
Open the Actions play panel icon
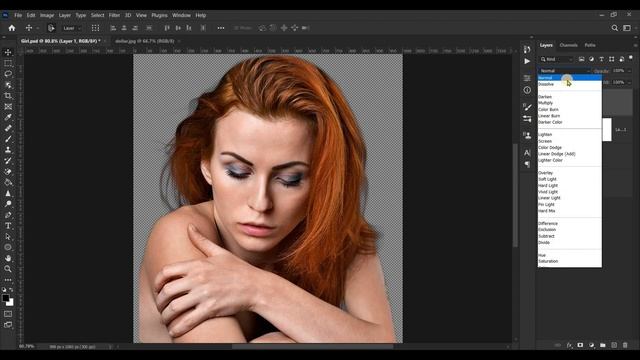pos(527,61)
